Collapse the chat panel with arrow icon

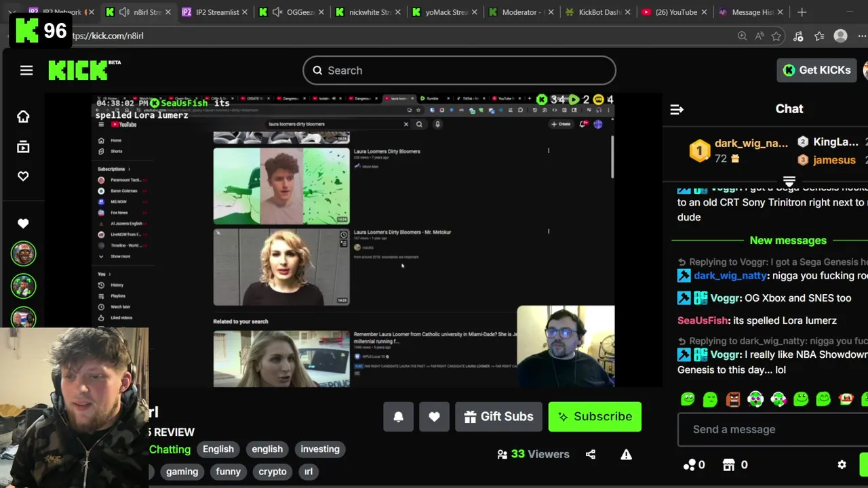coord(677,109)
